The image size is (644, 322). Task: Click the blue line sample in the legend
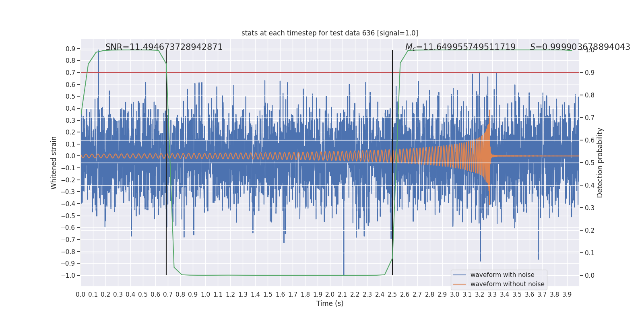(x=460, y=275)
